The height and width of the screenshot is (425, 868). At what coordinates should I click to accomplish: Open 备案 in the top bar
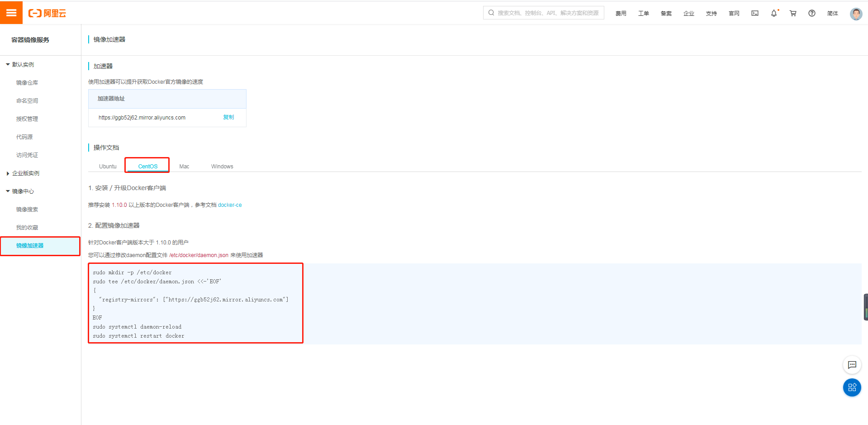click(666, 14)
